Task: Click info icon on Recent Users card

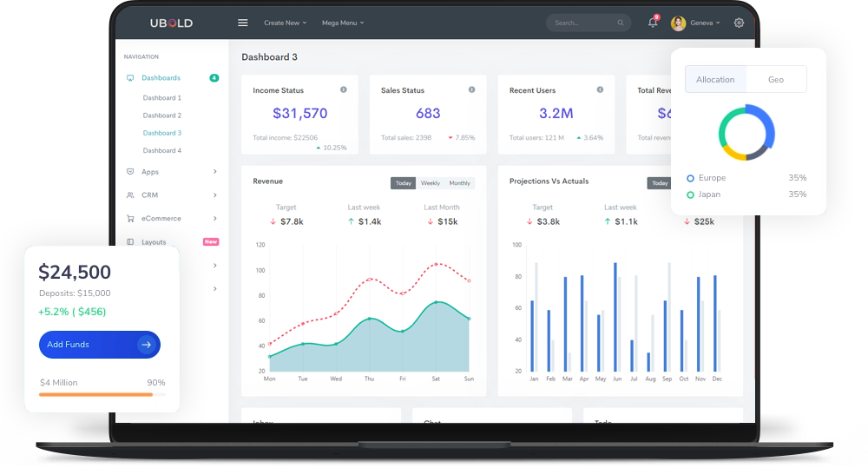Action: point(600,89)
